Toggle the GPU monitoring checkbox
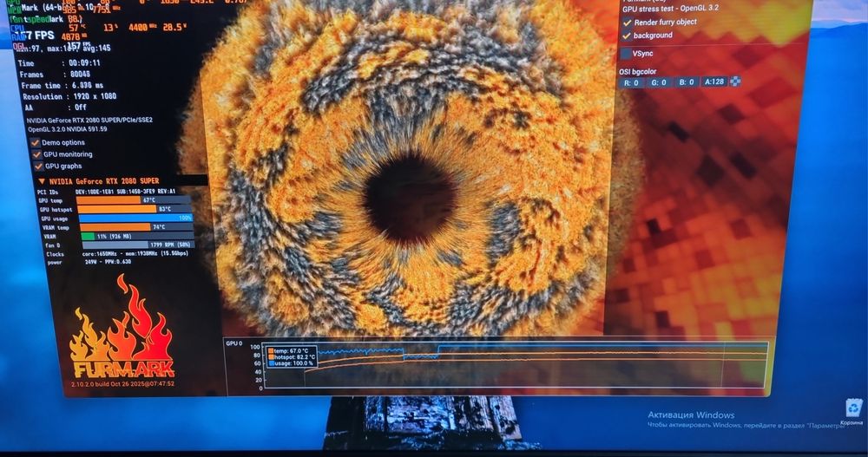This screenshot has height=457, width=868. click(37, 154)
